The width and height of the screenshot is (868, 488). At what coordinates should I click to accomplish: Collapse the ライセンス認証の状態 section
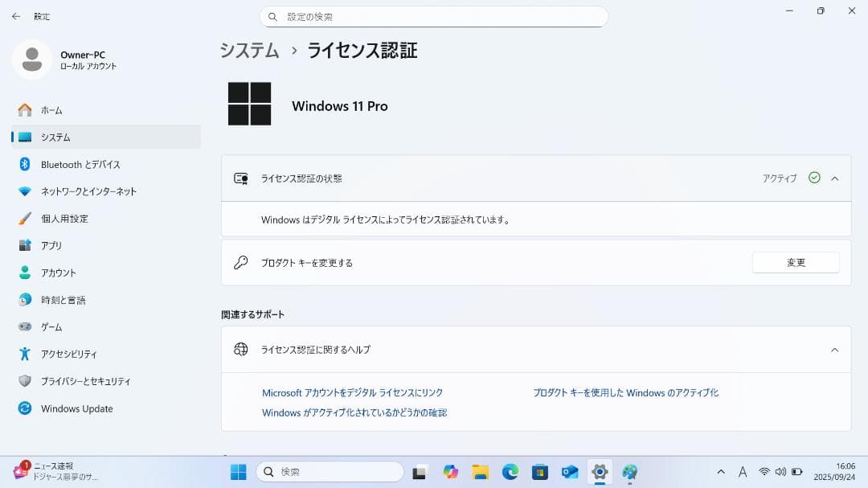click(x=837, y=178)
